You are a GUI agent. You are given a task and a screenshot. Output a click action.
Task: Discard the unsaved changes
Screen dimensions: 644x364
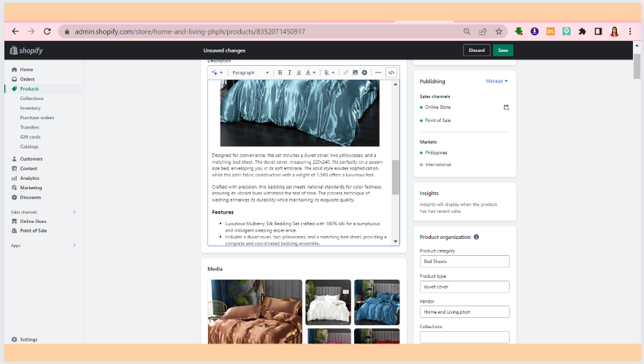point(476,50)
